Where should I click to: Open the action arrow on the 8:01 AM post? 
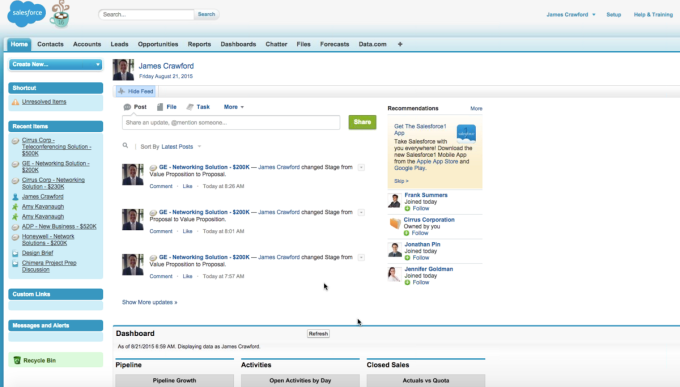[361, 212]
